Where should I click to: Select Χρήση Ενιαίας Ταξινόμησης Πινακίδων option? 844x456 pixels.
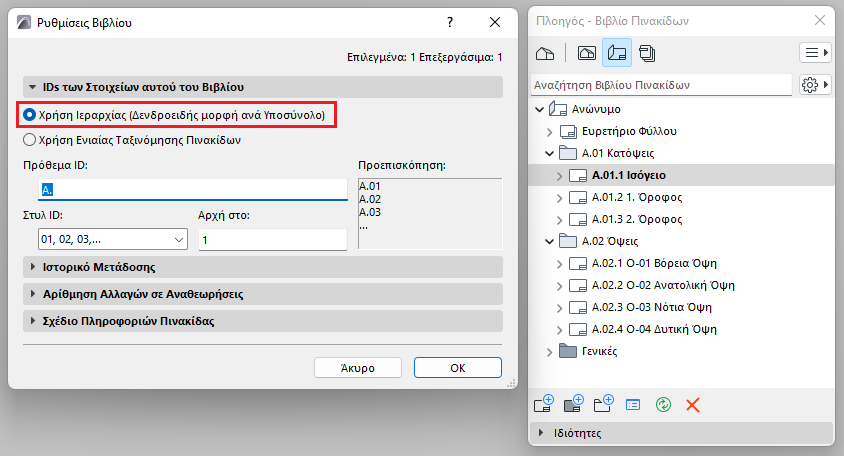(x=30, y=140)
